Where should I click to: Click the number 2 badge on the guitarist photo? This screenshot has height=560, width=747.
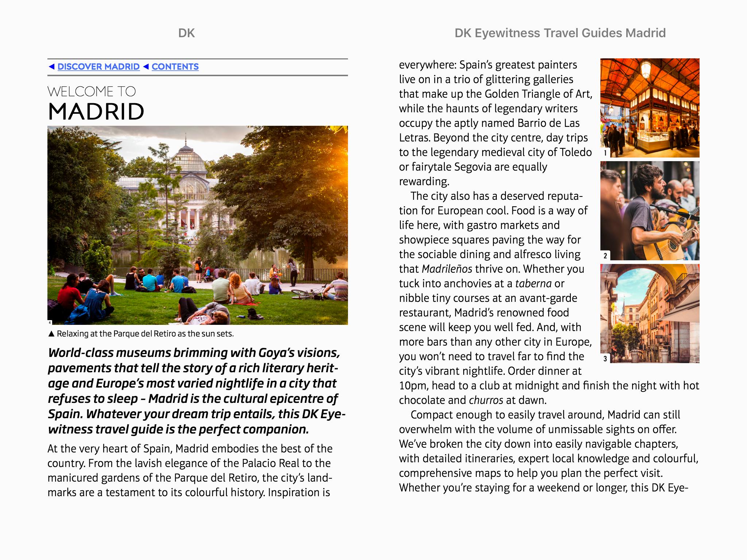[605, 256]
